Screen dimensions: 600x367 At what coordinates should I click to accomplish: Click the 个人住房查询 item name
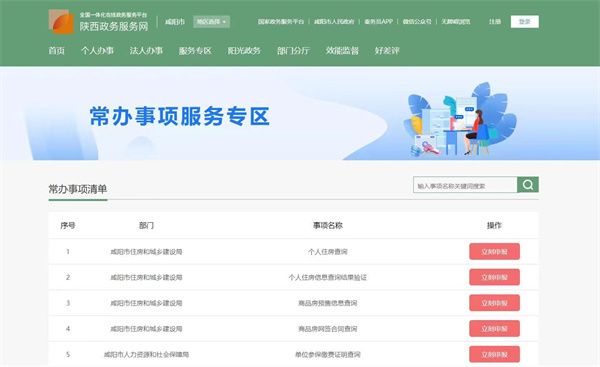point(328,252)
